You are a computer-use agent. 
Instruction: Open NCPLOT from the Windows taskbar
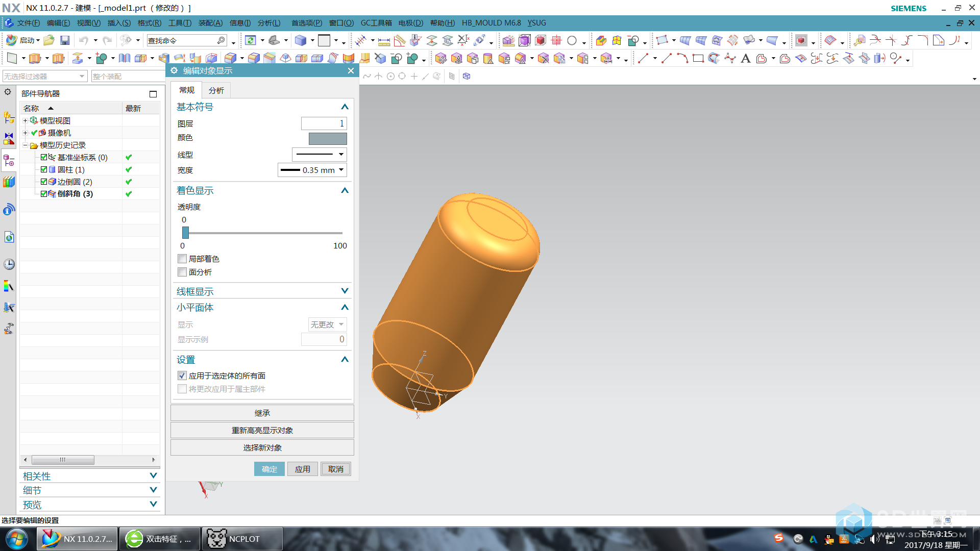point(242,539)
